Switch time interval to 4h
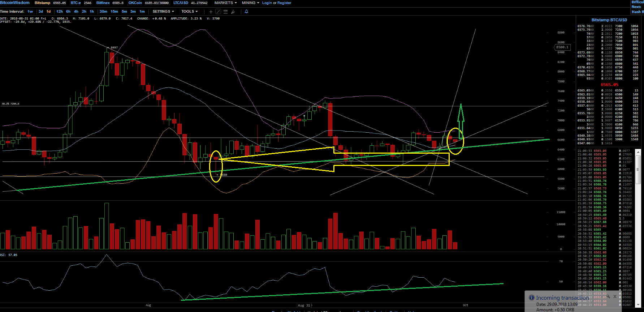Viewport: 644px width, 312px height. 76,12
